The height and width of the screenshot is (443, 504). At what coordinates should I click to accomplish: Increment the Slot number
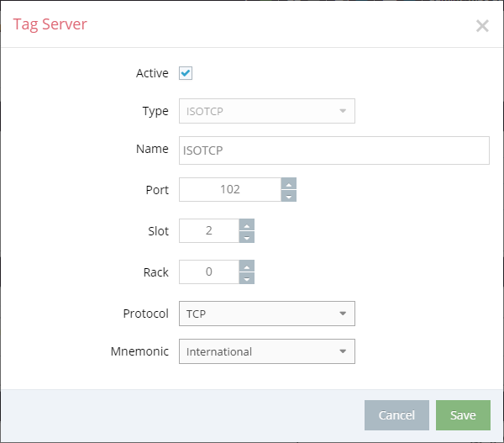point(247,225)
